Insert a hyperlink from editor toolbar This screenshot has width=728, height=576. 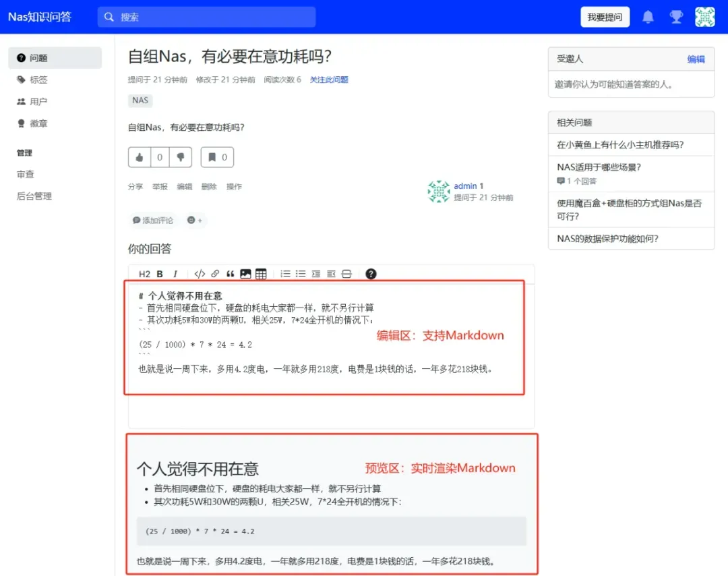tap(215, 274)
